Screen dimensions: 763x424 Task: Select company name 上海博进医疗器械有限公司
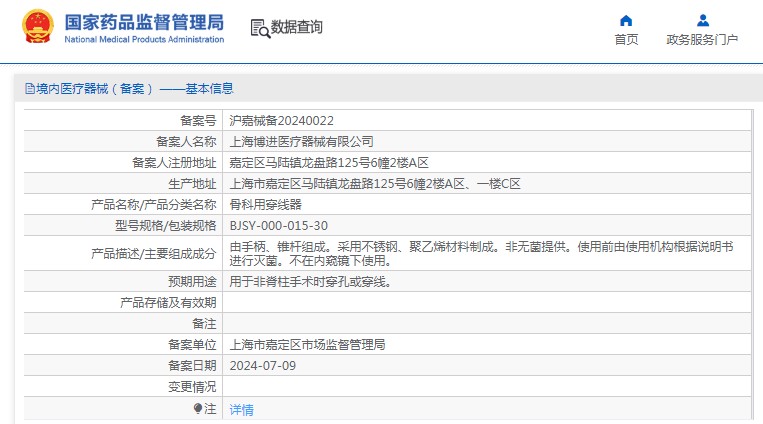click(x=302, y=142)
